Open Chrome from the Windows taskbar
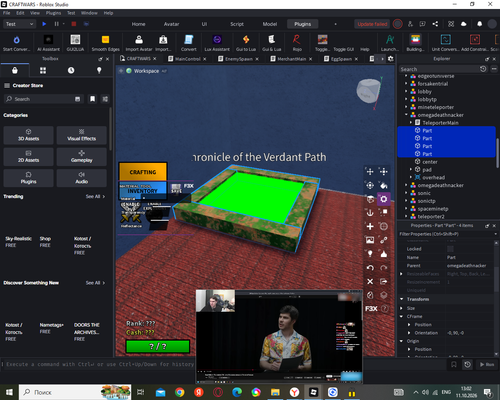This screenshot has height=400, width=500. pos(180,392)
